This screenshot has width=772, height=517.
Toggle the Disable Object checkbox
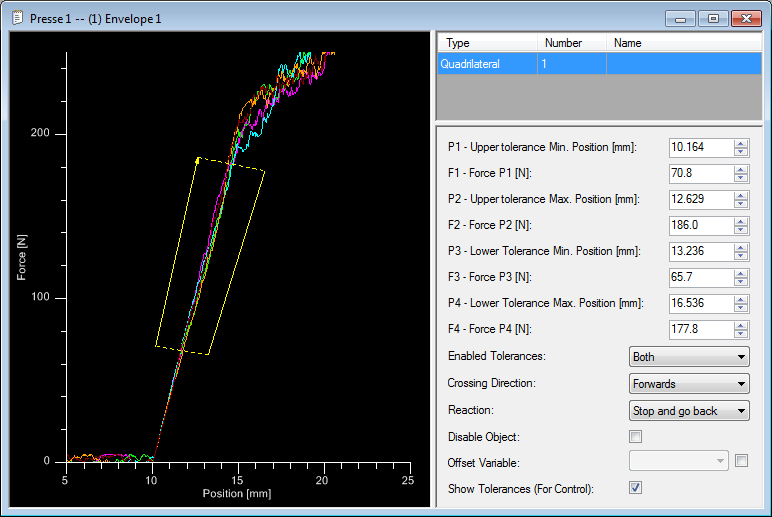pos(635,436)
